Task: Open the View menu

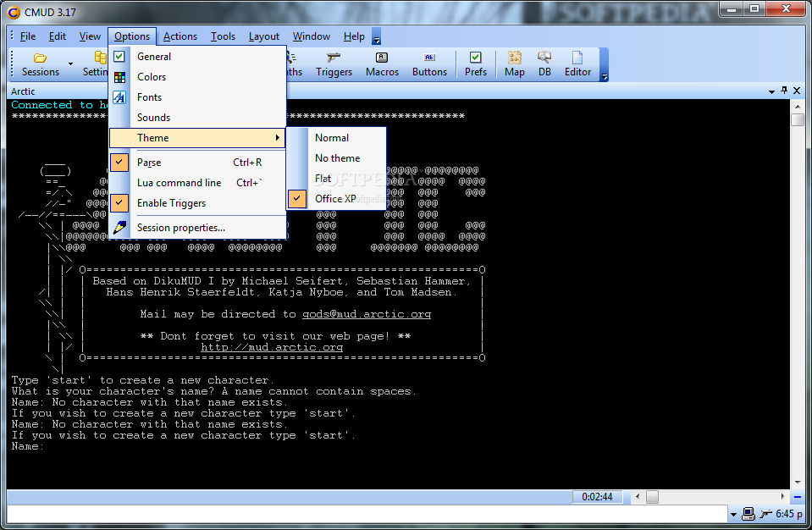Action: point(90,36)
